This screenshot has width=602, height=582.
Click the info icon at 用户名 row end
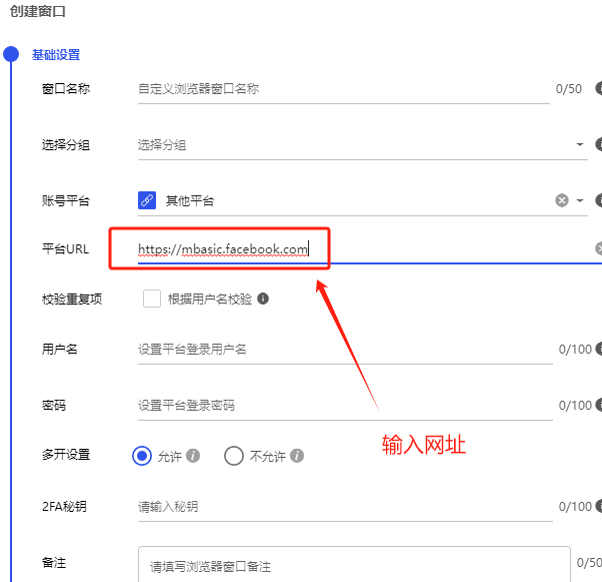pyautogui.click(x=599, y=349)
